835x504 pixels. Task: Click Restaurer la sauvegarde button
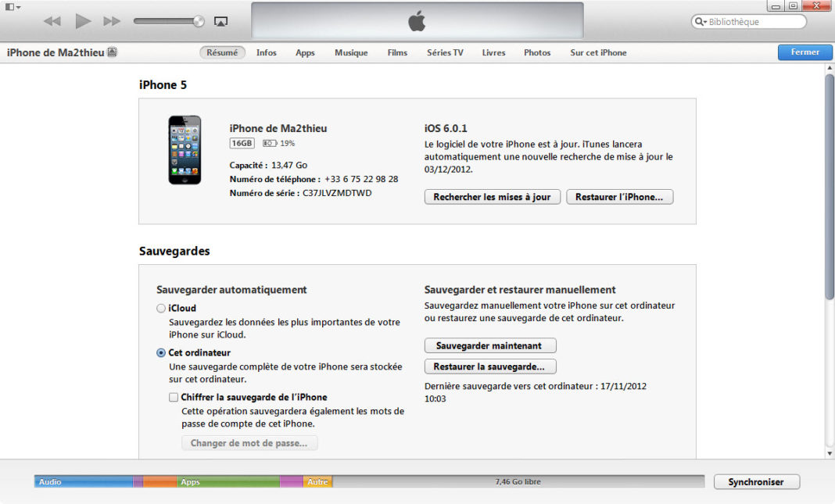(490, 366)
